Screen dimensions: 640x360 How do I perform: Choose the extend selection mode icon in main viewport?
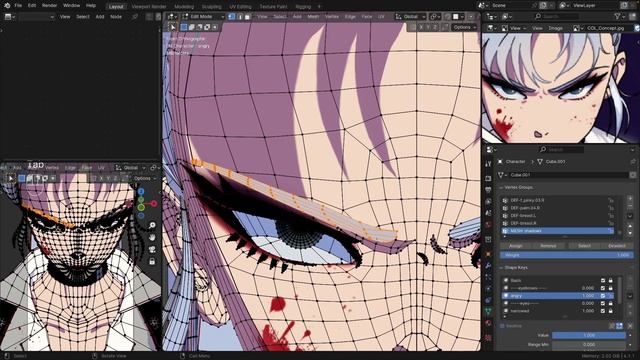click(191, 27)
